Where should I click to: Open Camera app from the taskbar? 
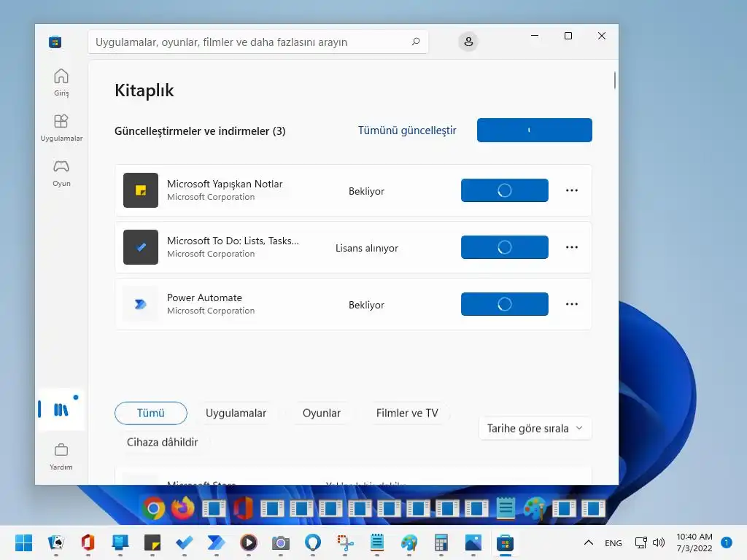coord(281,542)
